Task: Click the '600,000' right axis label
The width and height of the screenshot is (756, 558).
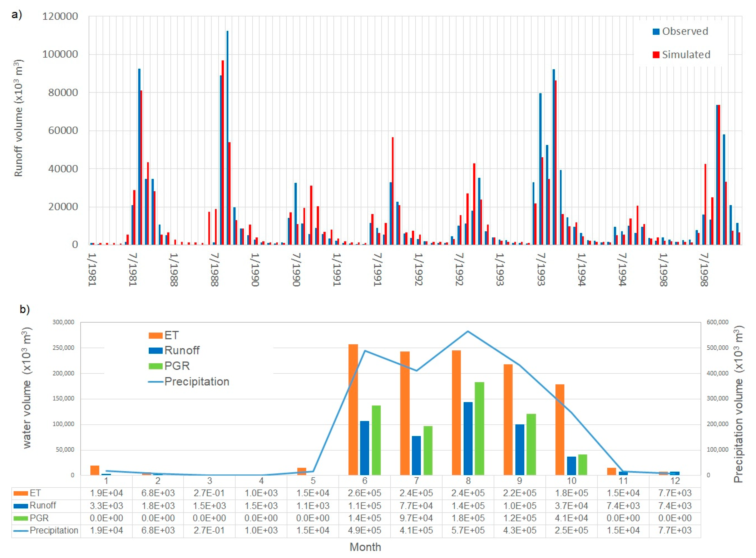Action: (x=718, y=322)
